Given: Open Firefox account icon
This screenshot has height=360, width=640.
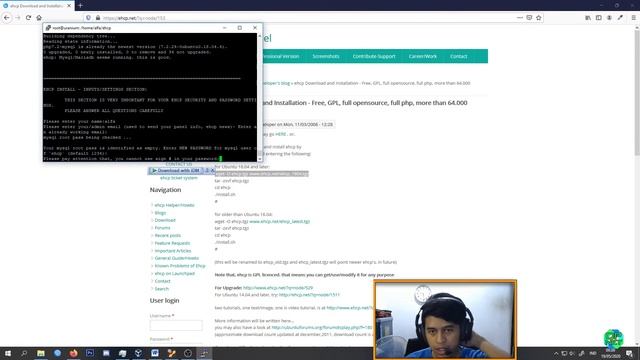Looking at the screenshot, I should click(x=609, y=18).
